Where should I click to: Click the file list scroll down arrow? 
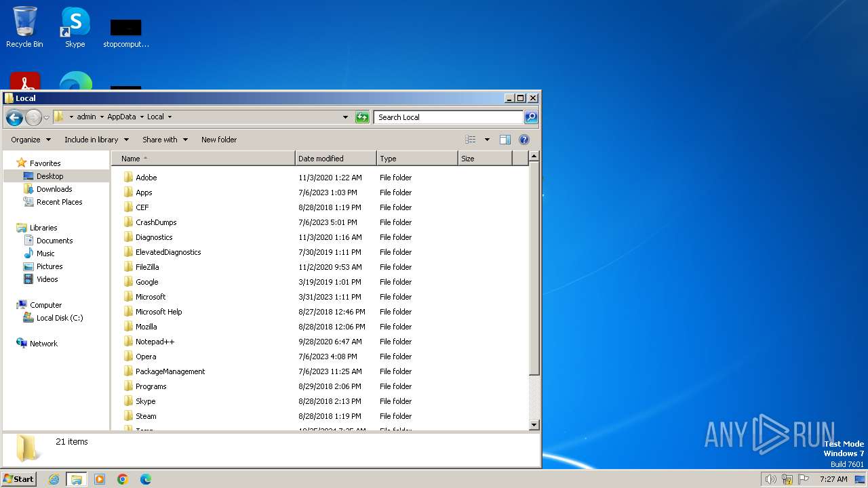coord(534,425)
